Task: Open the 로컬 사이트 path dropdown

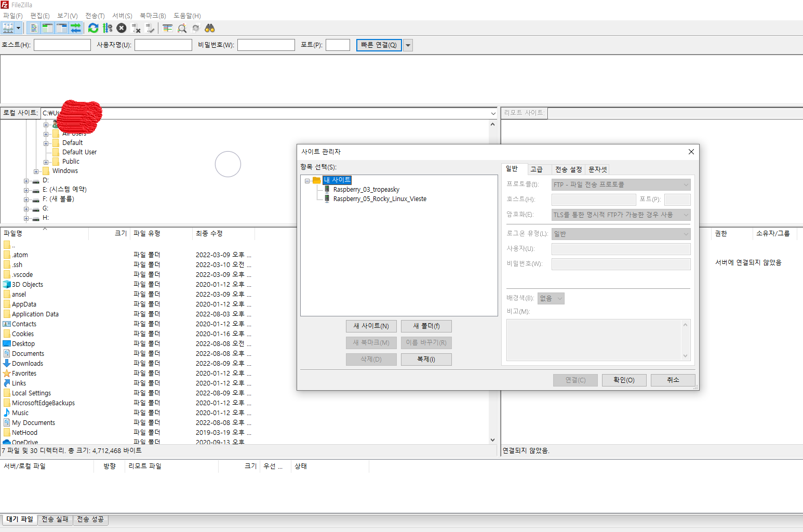Action: click(x=493, y=113)
